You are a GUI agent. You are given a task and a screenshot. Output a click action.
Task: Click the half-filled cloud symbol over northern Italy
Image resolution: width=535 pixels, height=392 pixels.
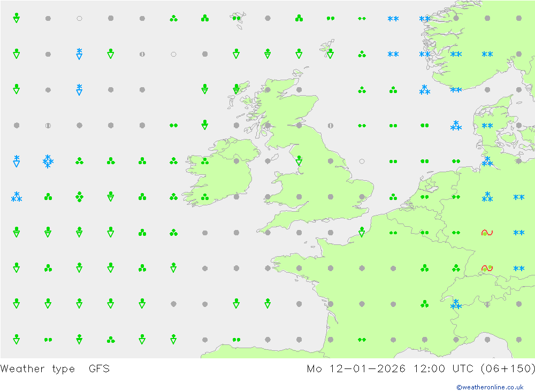[x=487, y=304]
